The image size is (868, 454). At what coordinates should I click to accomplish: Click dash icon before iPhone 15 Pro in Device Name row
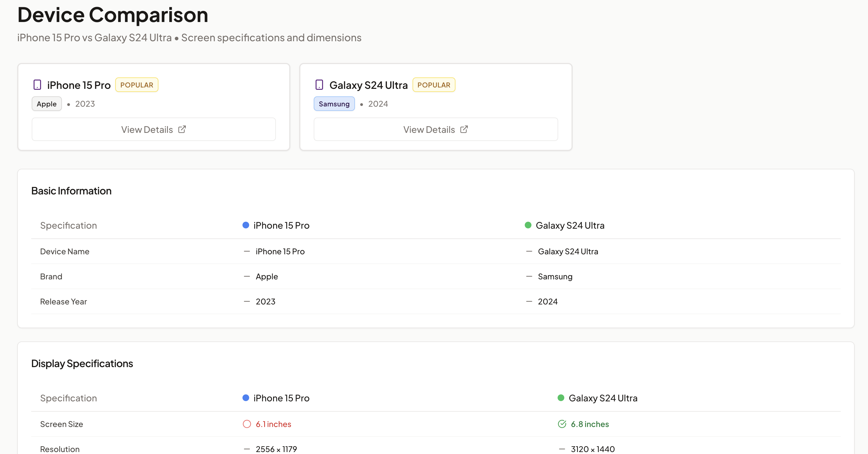(247, 252)
